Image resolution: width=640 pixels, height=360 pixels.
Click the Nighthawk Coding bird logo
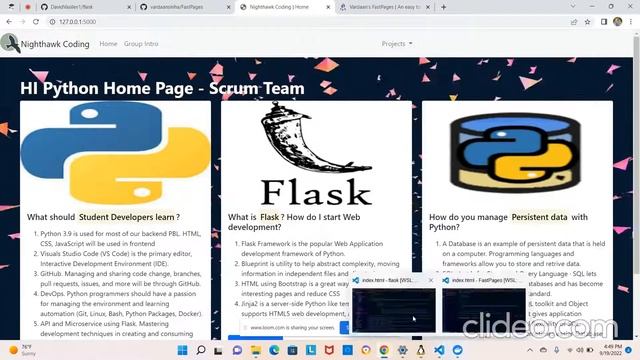coord(10,43)
